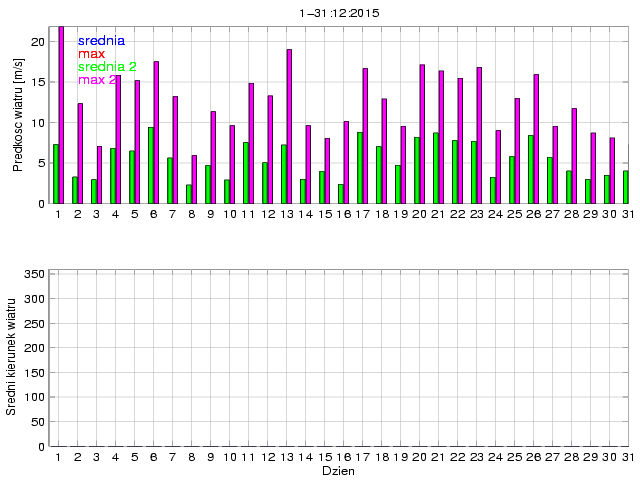This screenshot has width=640, height=480.
Task: Select the magenta "max 2" legend entry
Action: point(97,80)
